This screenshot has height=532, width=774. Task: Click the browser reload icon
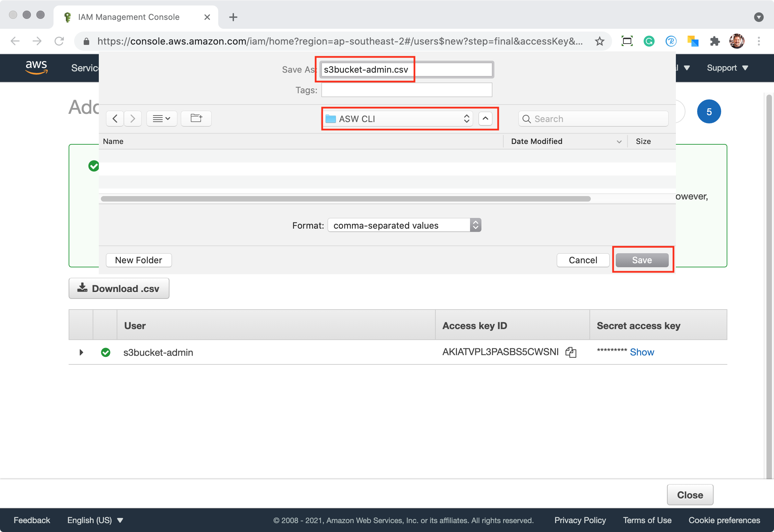[59, 41]
